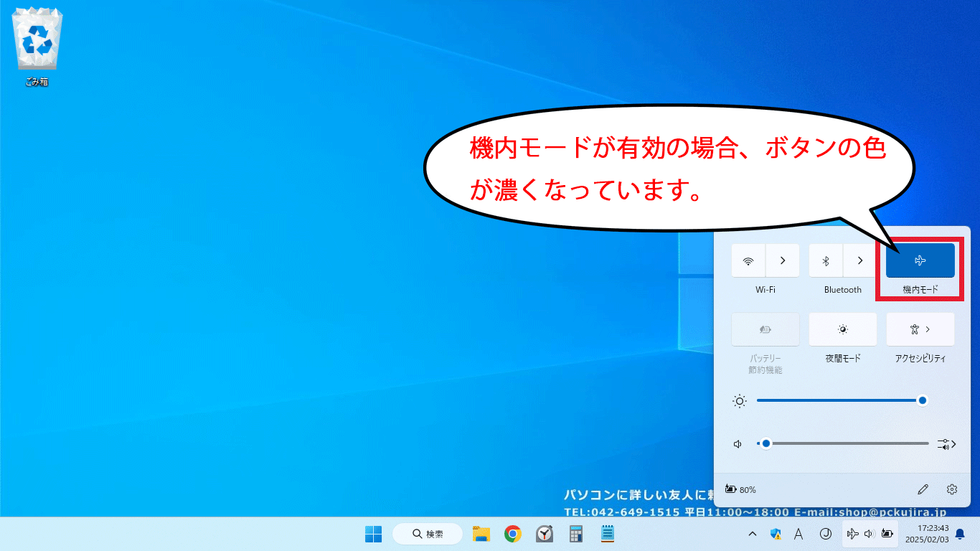Click the pencil edit quick settings icon
The height and width of the screenshot is (551, 980).
coord(923,489)
